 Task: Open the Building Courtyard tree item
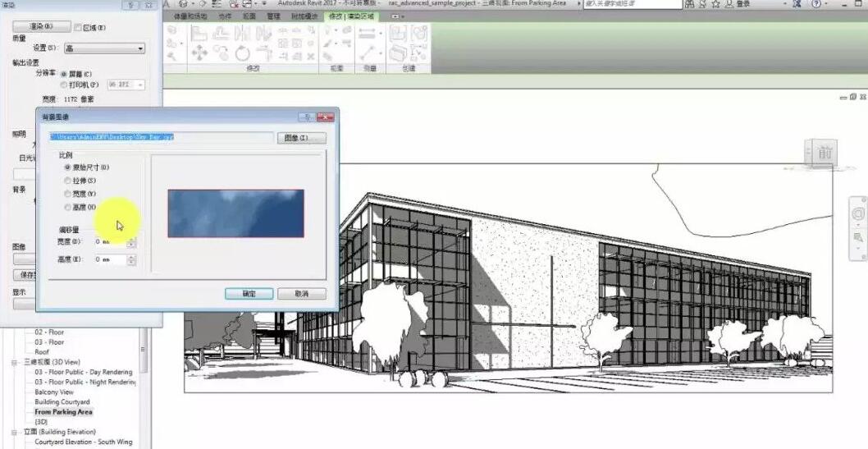click(62, 402)
